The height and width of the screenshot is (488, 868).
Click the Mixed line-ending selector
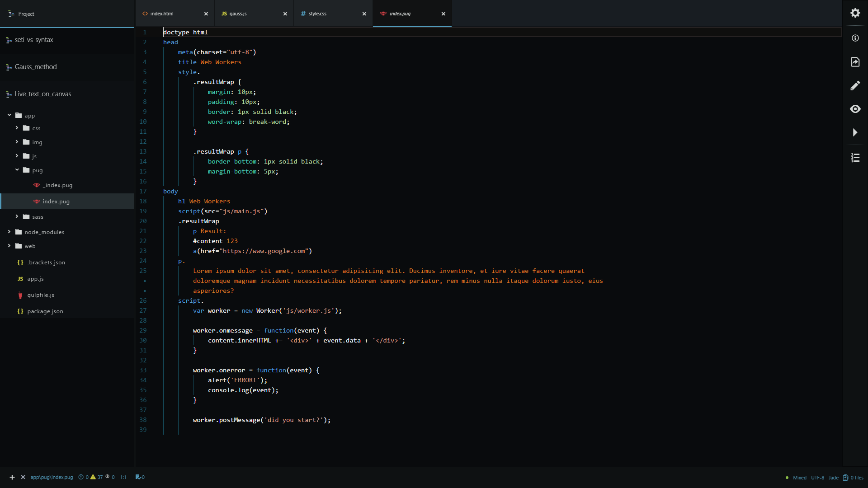coord(799,478)
